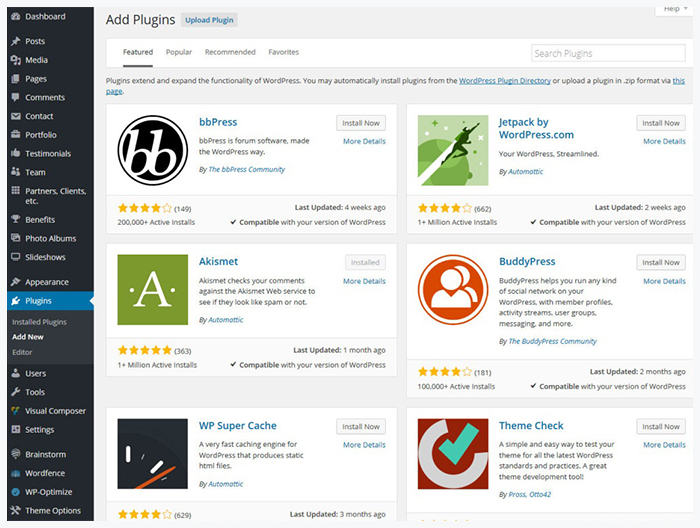Image resolution: width=700 pixels, height=528 pixels.
Task: Open the Favorites tab
Action: tap(283, 52)
